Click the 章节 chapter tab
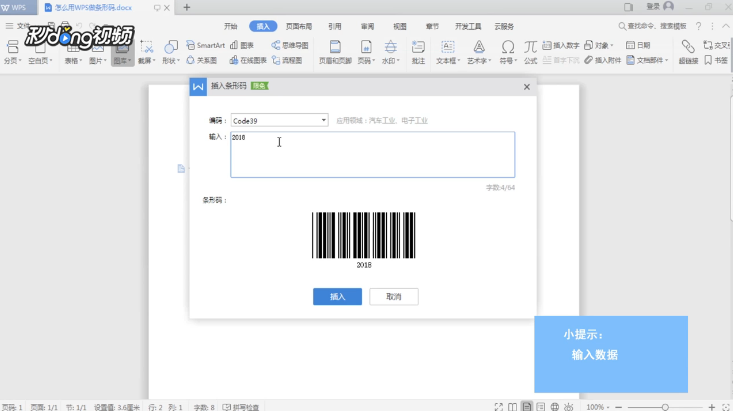 point(432,27)
